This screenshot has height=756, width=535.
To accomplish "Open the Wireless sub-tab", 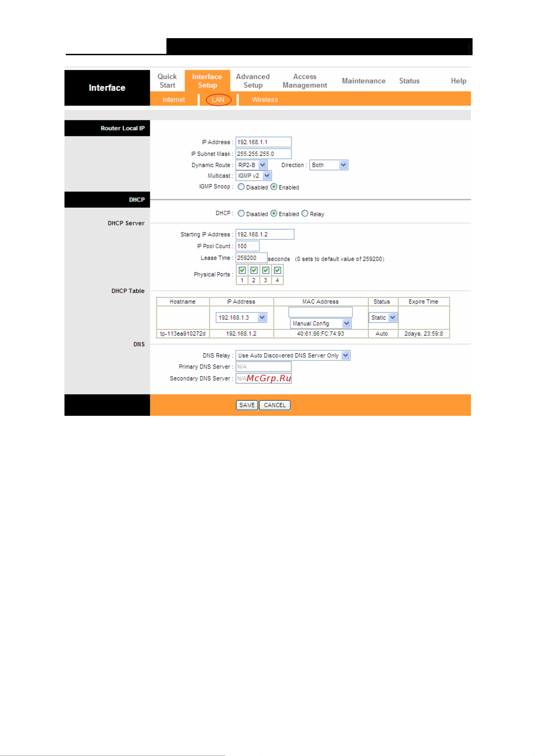I will click(265, 99).
